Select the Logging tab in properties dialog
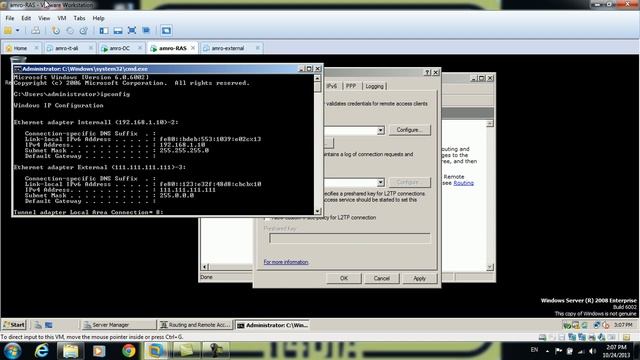Image resolution: width=640 pixels, height=360 pixels. (374, 86)
